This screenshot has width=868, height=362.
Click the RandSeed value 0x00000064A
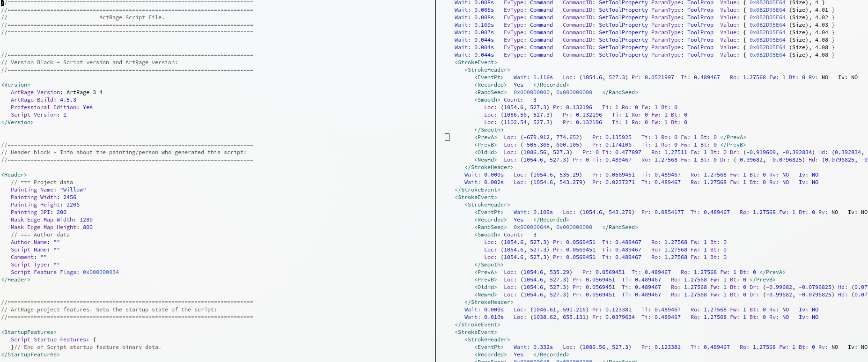point(531,227)
